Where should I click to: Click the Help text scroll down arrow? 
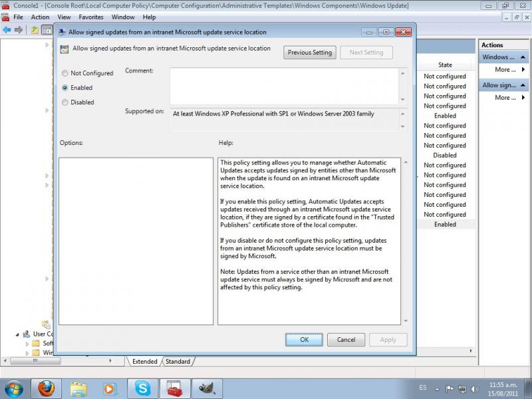[x=406, y=321]
